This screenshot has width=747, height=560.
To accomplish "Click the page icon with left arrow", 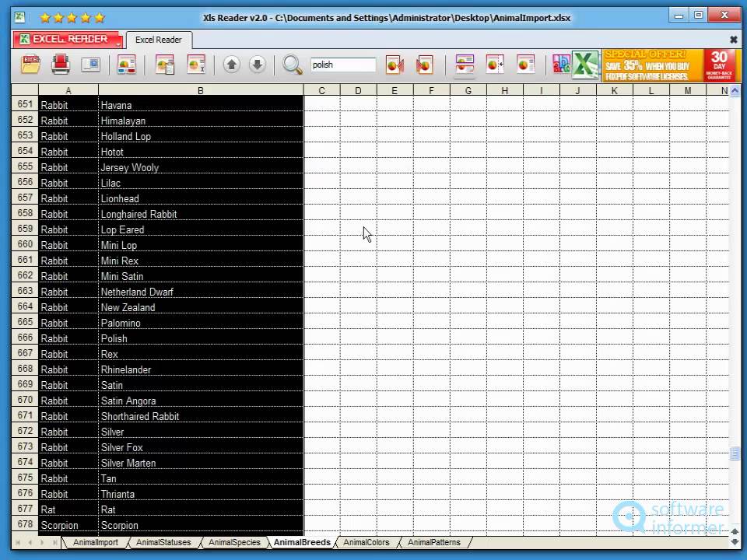I will (x=495, y=65).
